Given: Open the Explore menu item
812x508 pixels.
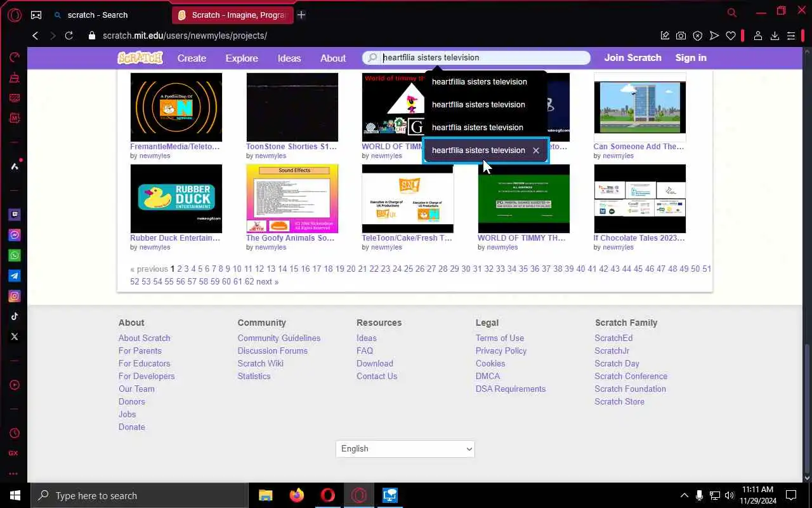Looking at the screenshot, I should 242,58.
